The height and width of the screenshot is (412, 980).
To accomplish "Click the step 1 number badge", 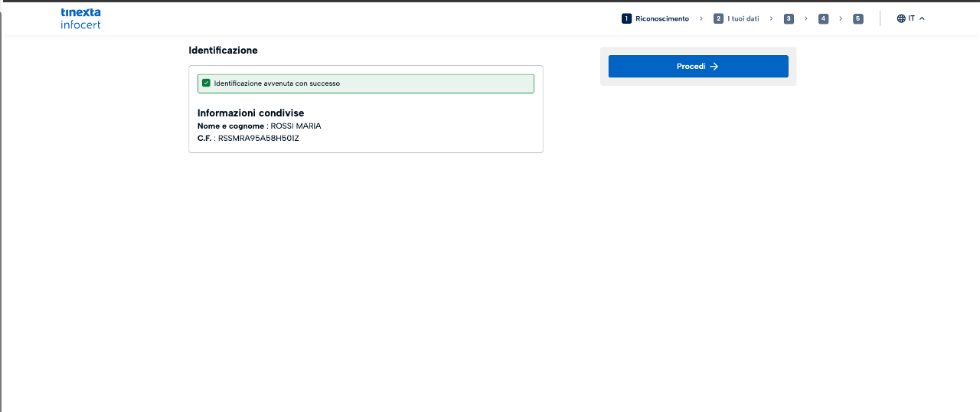I will click(x=626, y=18).
